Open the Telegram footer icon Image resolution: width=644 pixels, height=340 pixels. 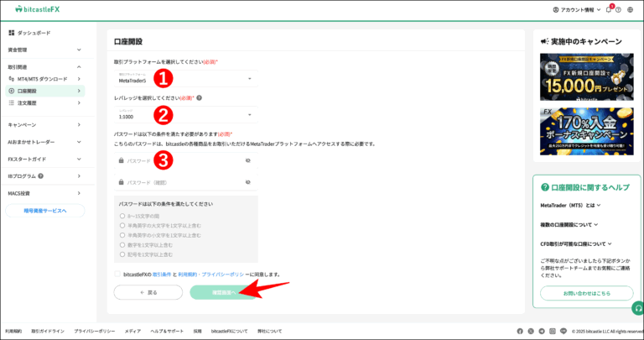click(542, 331)
